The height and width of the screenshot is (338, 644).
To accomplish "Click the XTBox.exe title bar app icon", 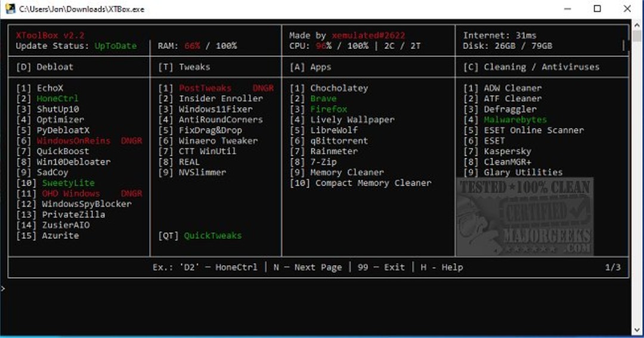I will click(x=10, y=8).
